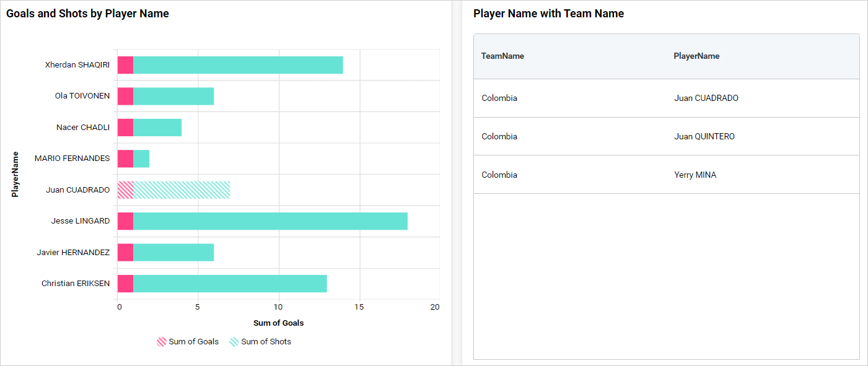This screenshot has width=868, height=366.
Task: Sort table by PlayerName column header
Action: [x=696, y=56]
